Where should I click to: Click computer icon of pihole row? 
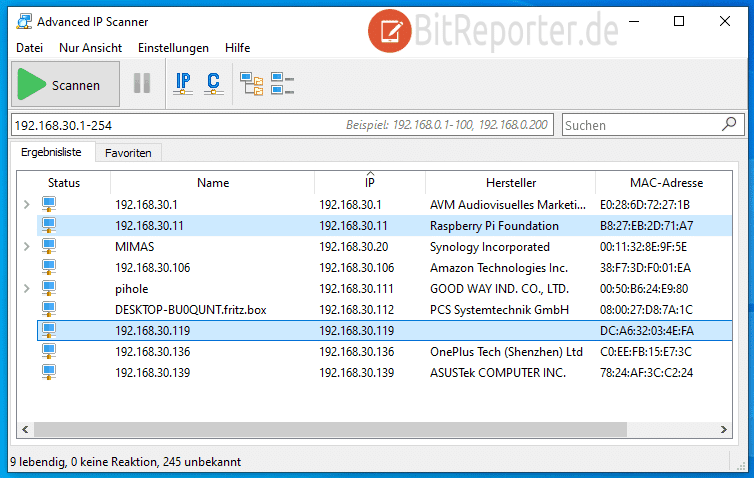coord(49,289)
